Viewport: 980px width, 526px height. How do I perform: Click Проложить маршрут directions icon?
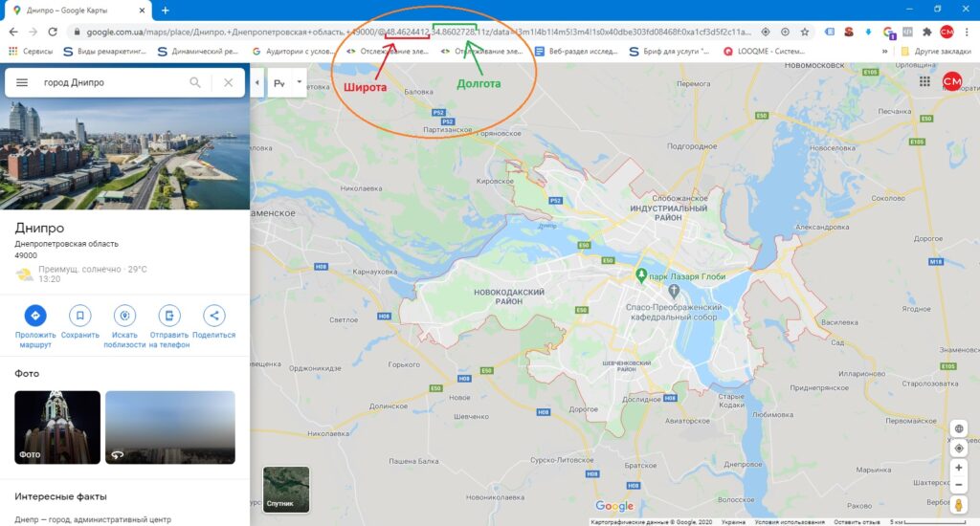click(x=35, y=316)
